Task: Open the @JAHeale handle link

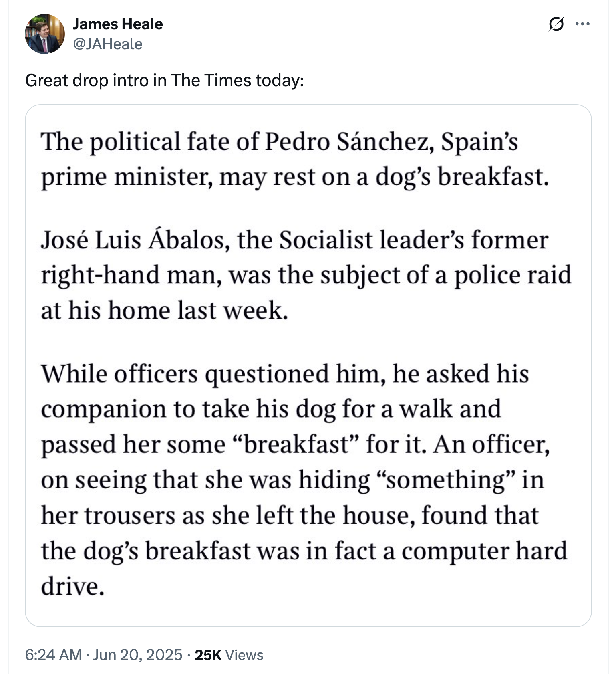Action: tap(107, 44)
